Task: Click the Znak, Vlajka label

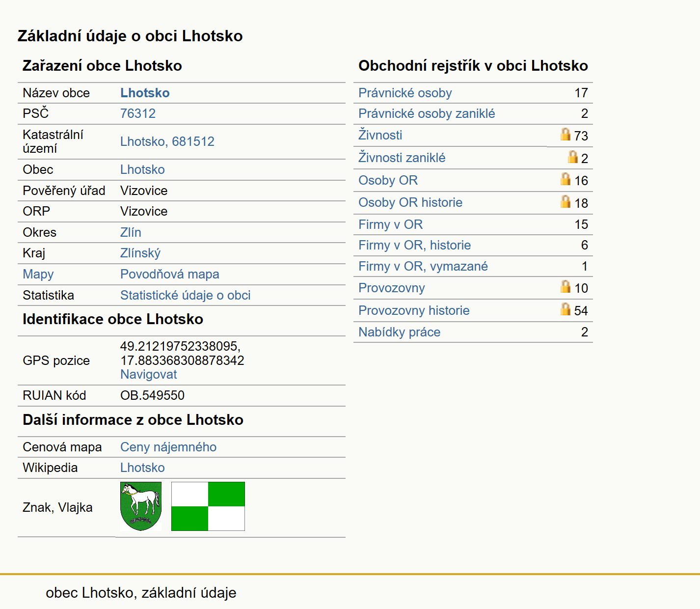Action: point(57,507)
